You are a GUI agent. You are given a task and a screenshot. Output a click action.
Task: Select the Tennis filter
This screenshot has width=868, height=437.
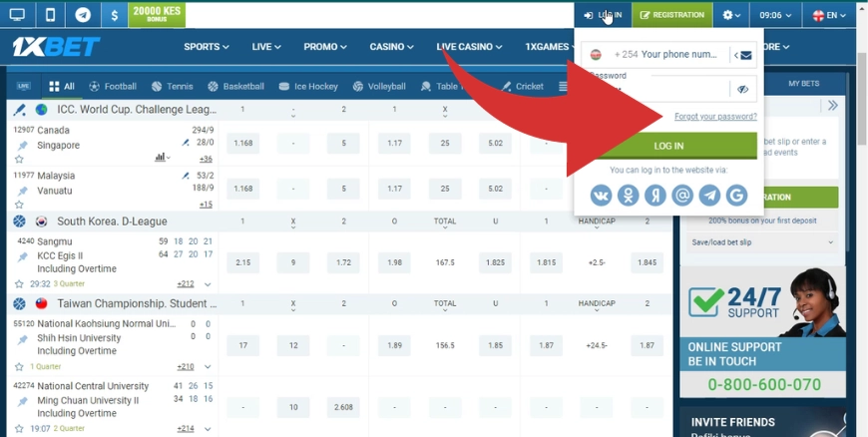click(x=173, y=87)
